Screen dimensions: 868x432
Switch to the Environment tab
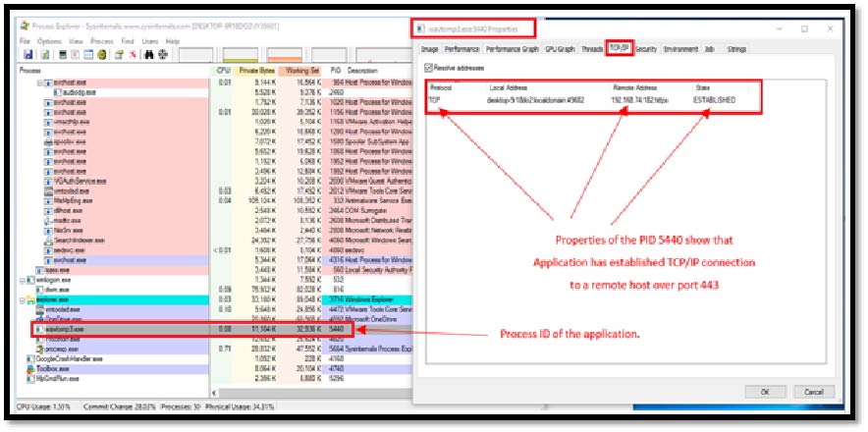[x=680, y=49]
